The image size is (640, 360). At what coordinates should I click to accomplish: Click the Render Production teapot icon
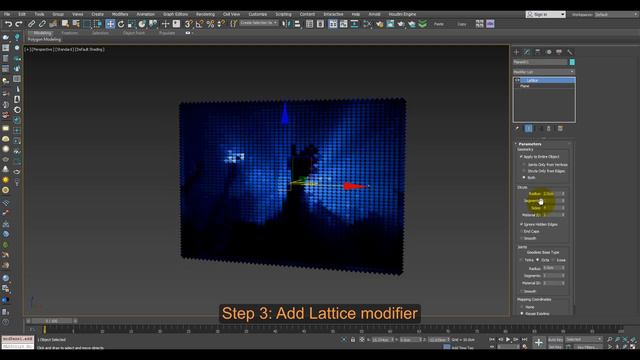(x=401, y=24)
